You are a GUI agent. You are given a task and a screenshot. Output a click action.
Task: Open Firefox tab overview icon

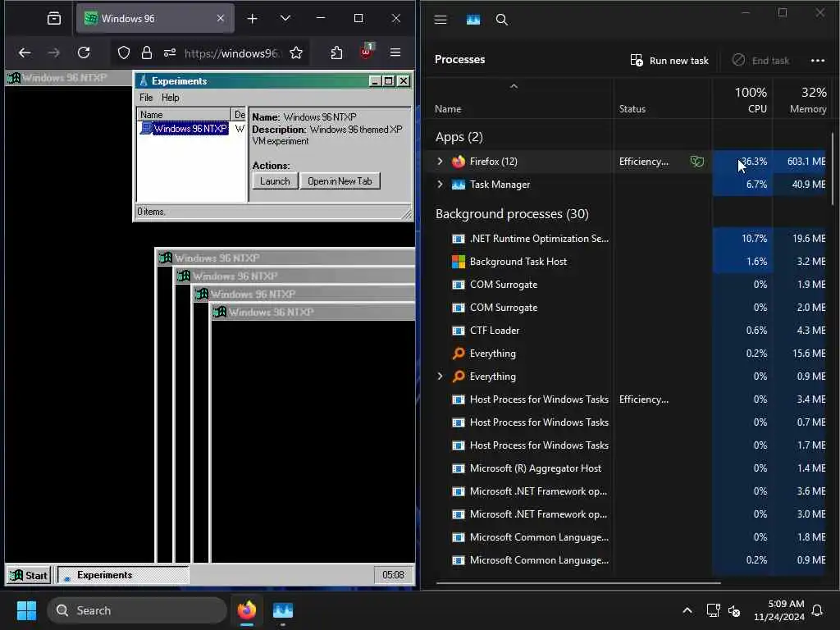54,19
